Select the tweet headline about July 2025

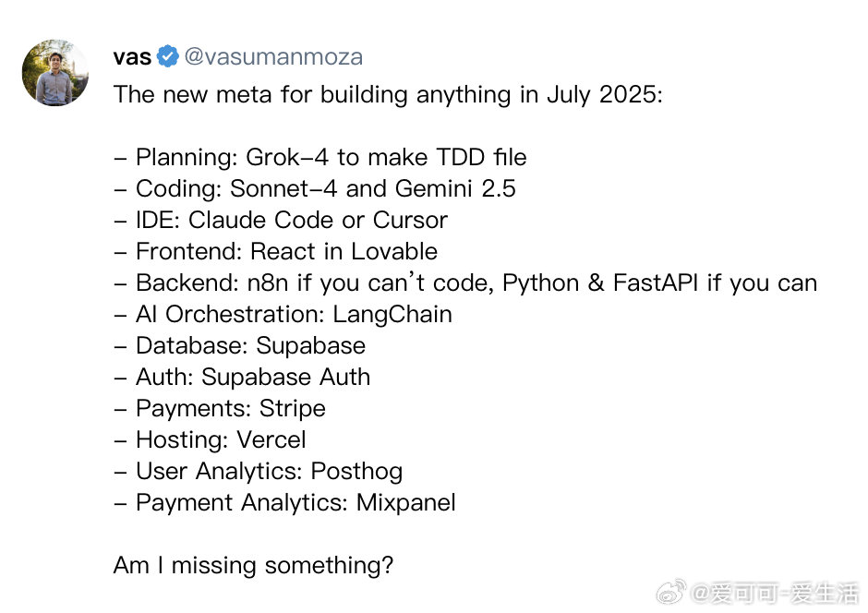(388, 94)
